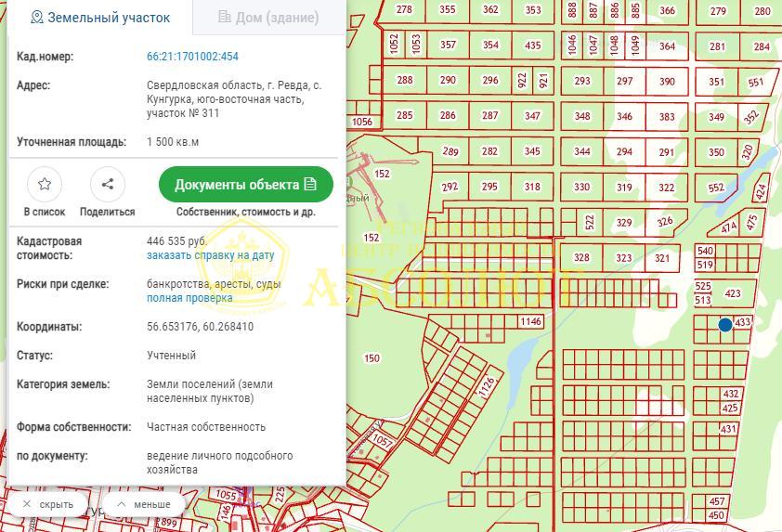Select map parcel 288
The image size is (782, 532).
click(x=404, y=80)
